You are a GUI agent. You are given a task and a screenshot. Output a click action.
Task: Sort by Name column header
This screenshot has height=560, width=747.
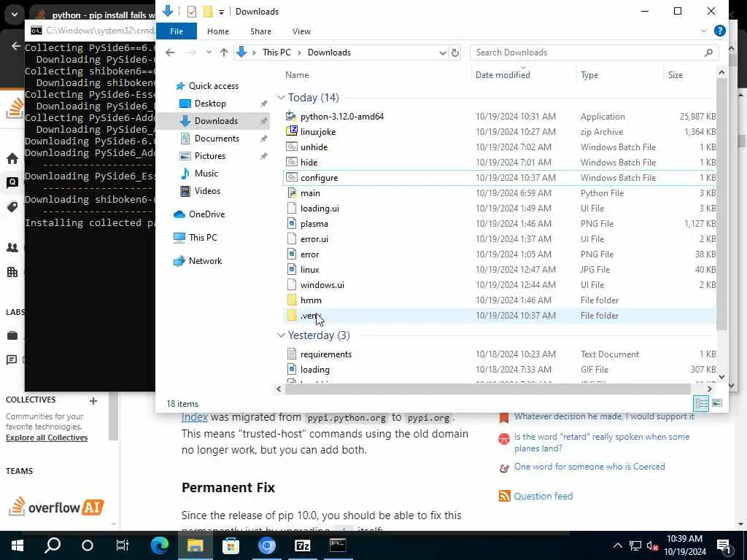click(297, 75)
